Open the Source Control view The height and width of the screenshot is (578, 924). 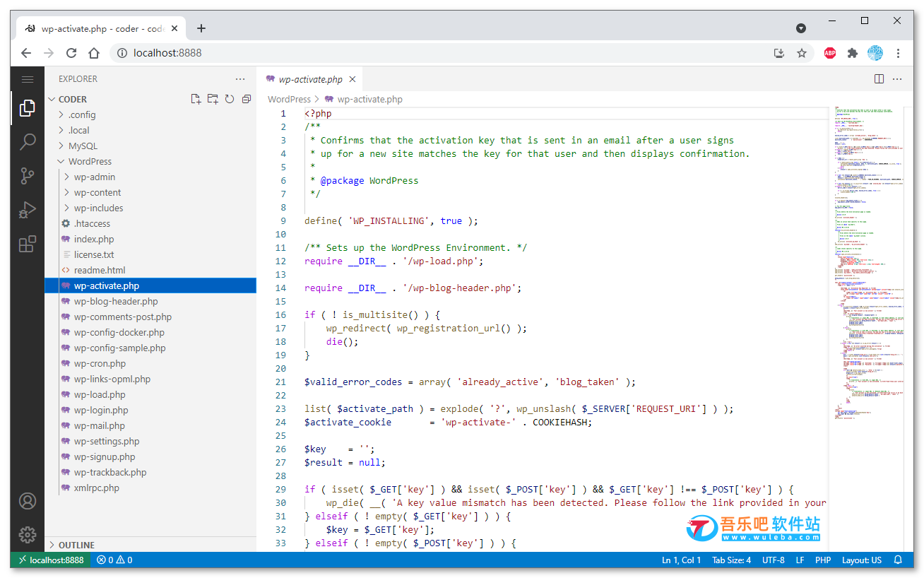coord(28,176)
